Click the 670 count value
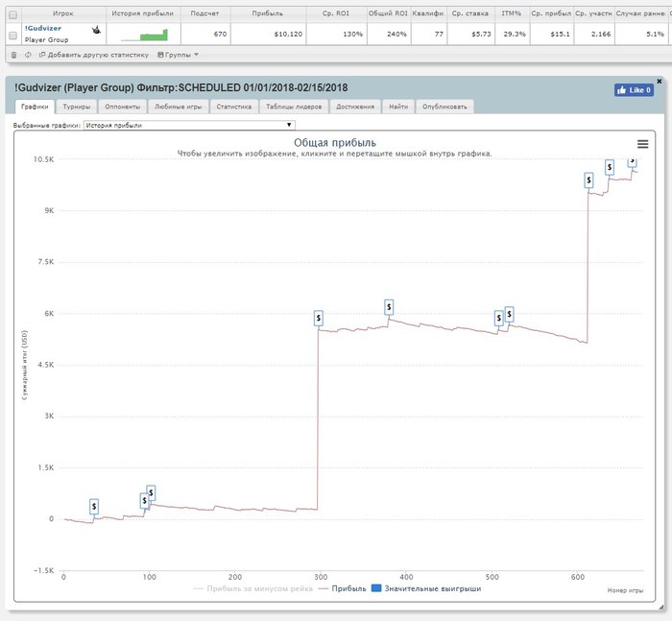The image size is (672, 621). 220,34
